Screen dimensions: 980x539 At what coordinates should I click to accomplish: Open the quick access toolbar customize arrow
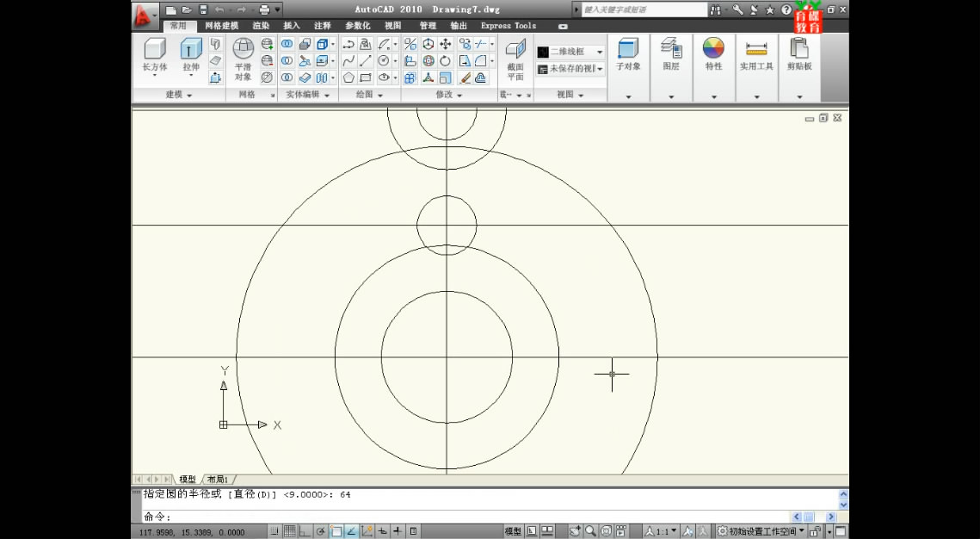click(278, 9)
